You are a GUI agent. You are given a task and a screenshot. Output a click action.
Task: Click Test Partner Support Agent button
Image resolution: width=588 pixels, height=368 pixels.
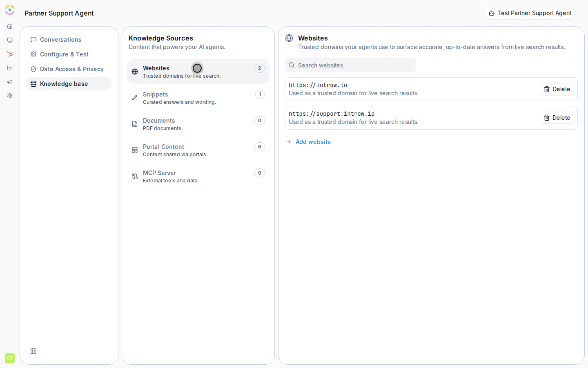(x=530, y=13)
